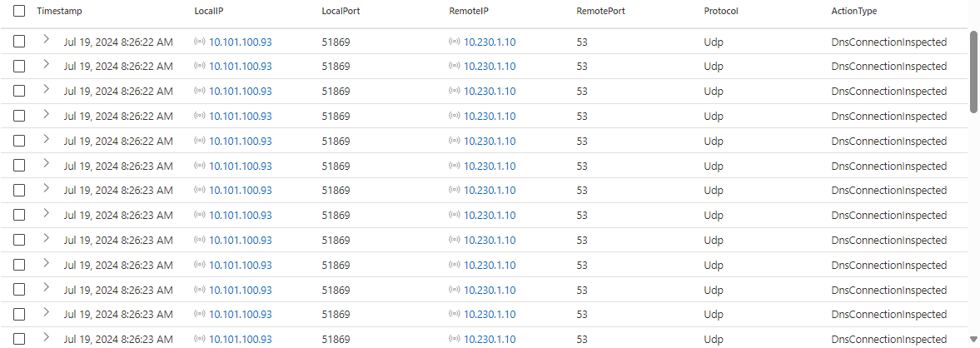
Task: Check the checkbox of the last visible row
Action: [19, 340]
